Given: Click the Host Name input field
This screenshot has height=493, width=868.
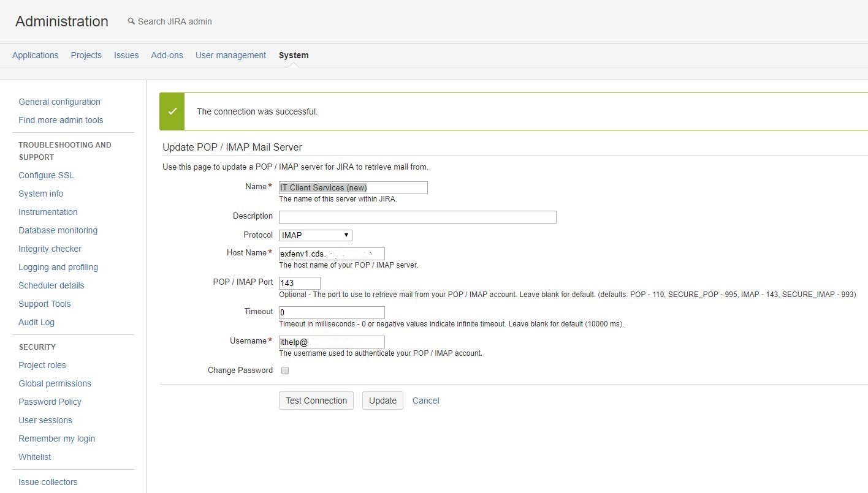Looking at the screenshot, I should point(332,254).
